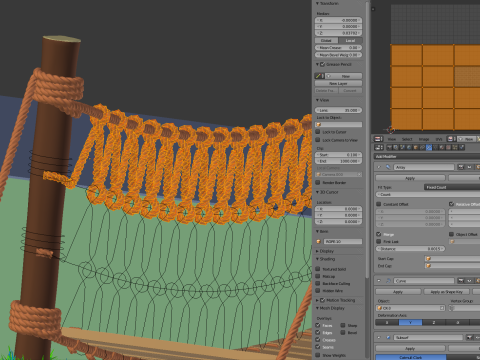Enable Backface Culling checkbox
Screen dimensions: 480x360
pyautogui.click(x=318, y=283)
